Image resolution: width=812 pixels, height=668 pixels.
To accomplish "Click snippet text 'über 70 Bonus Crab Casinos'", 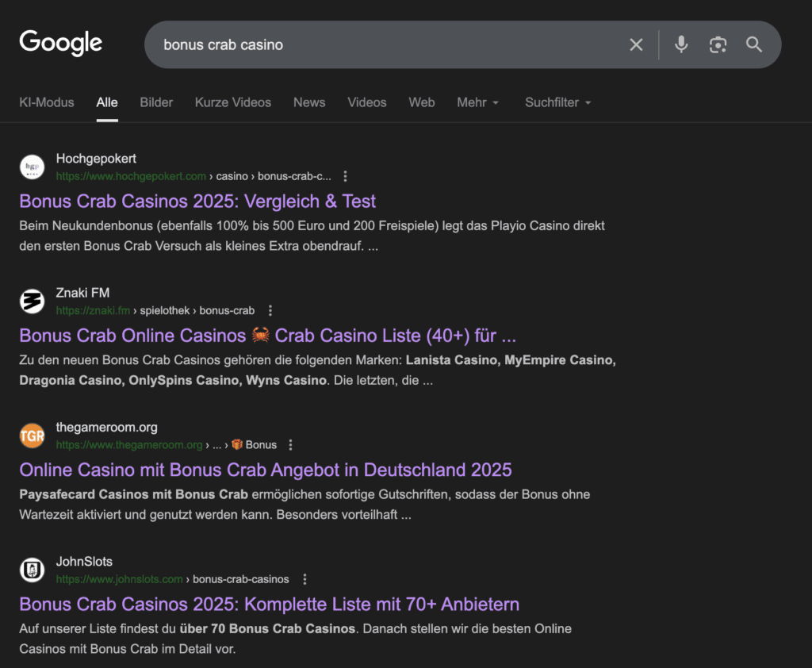I will coord(267,628).
